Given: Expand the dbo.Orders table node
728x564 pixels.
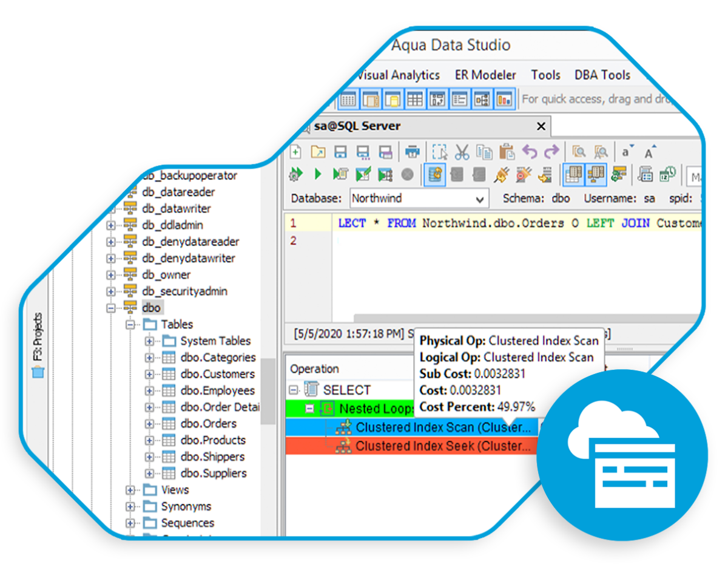Looking at the screenshot, I should pos(149,424).
